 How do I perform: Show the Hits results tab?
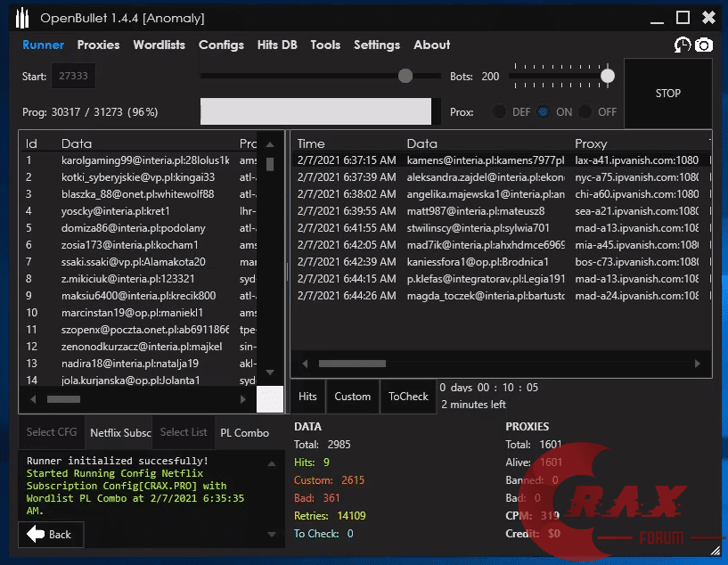(x=307, y=397)
